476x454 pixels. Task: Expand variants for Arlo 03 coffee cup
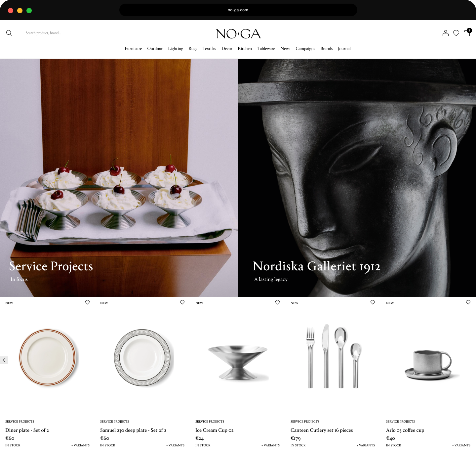[461, 445]
